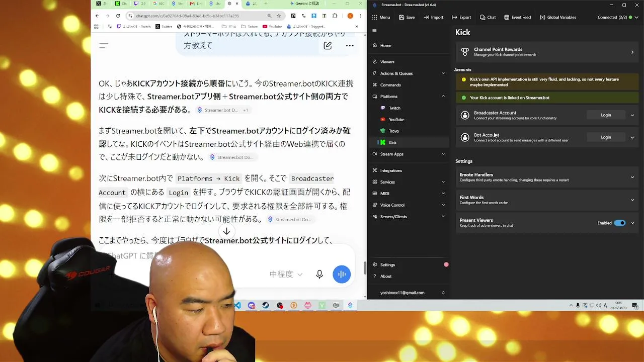Expand Services in the sidebar
Screen dimensions: 644x362
409,182
